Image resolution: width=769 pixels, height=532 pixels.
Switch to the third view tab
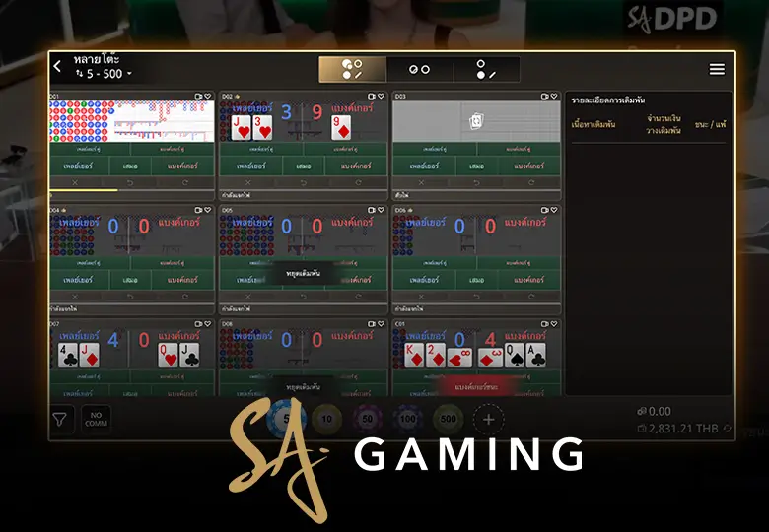(486, 70)
